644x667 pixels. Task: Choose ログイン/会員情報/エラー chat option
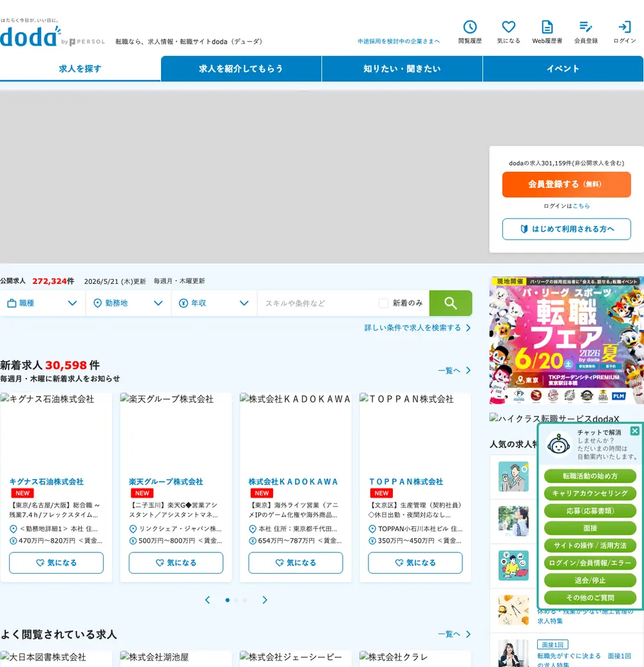pyautogui.click(x=590, y=563)
